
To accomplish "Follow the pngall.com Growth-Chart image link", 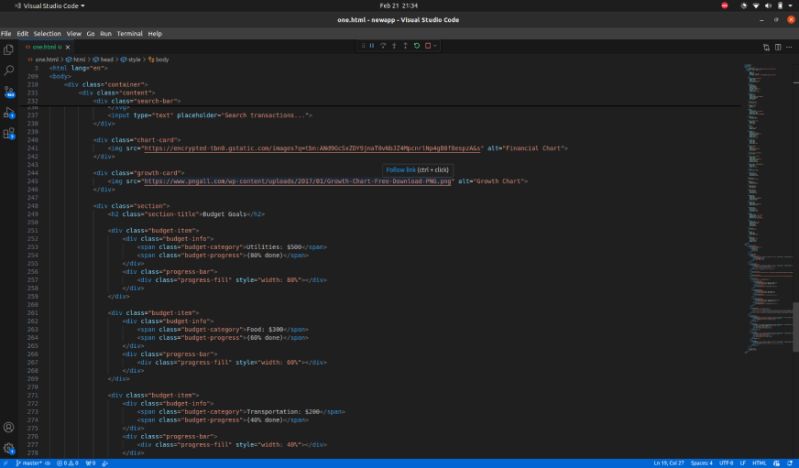I will coord(298,181).
